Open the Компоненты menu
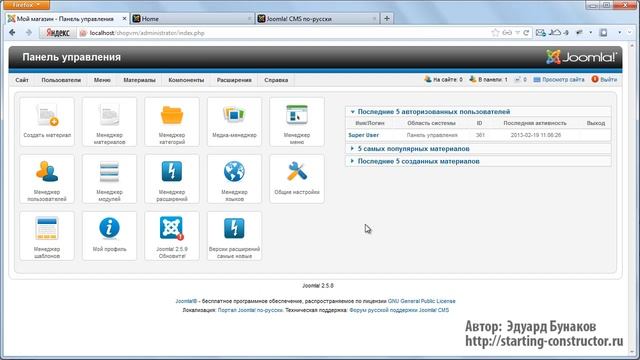Screen dimensions: 640x360 tap(186, 80)
